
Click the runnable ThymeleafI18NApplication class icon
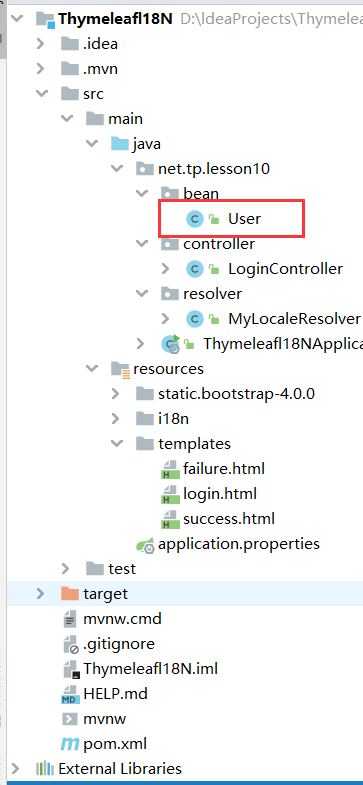click(171, 344)
